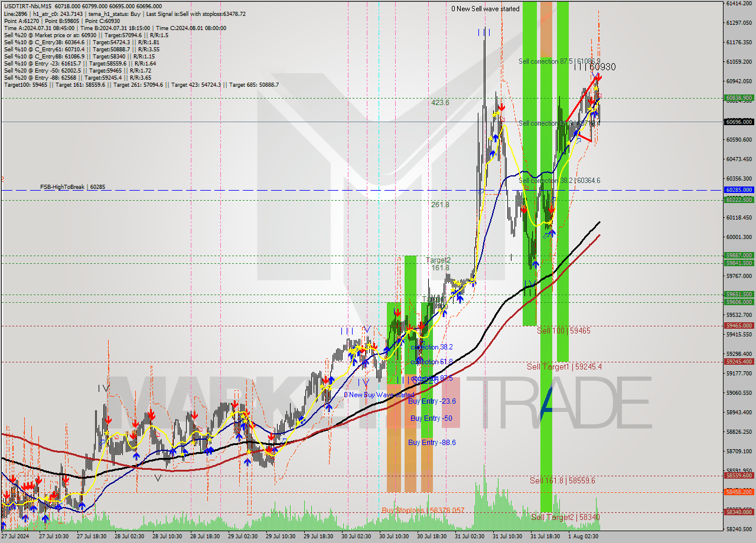Click the 'Sell correction 38.2 | 60364.6' label

tap(559, 181)
